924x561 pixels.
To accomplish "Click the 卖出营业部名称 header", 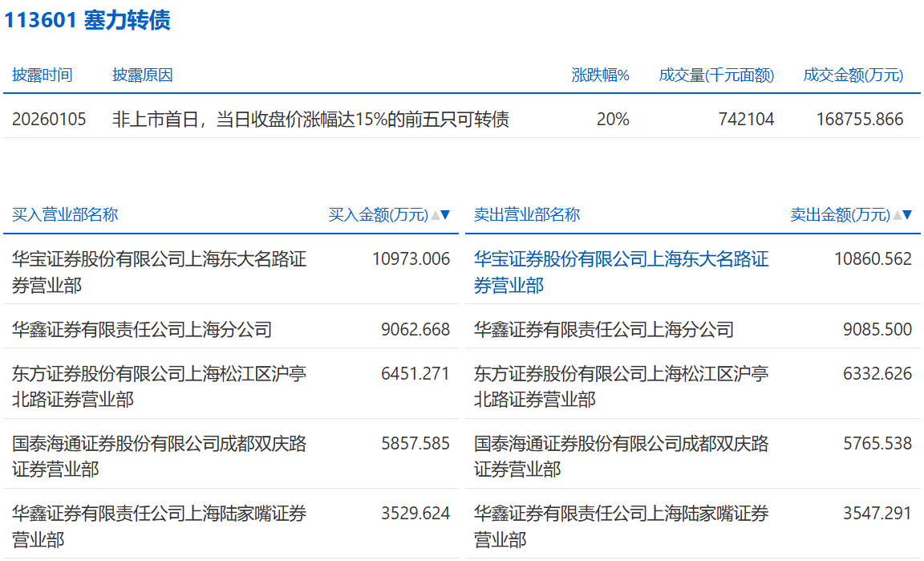I will [x=527, y=214].
